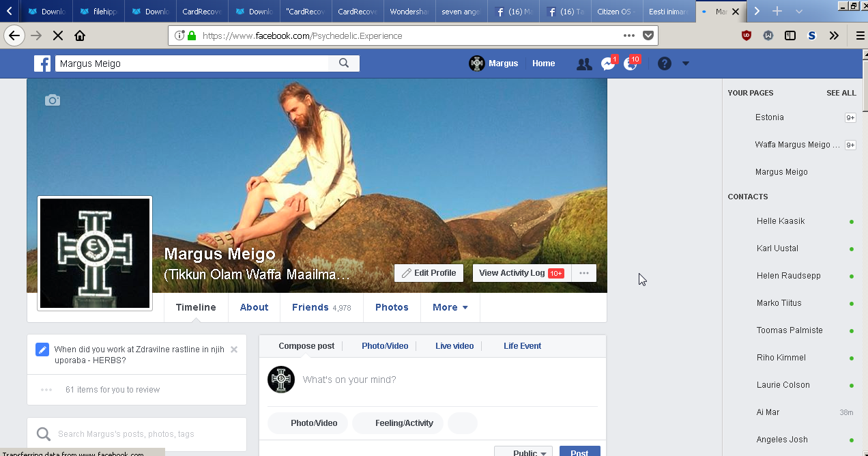
Task: Click Photo/Video pill button
Action: pyautogui.click(x=308, y=423)
